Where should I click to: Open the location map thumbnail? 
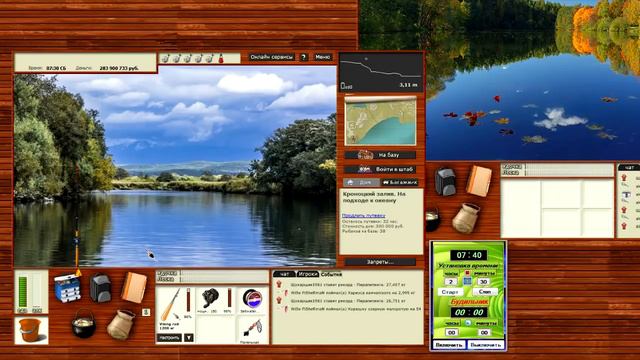coord(380,121)
